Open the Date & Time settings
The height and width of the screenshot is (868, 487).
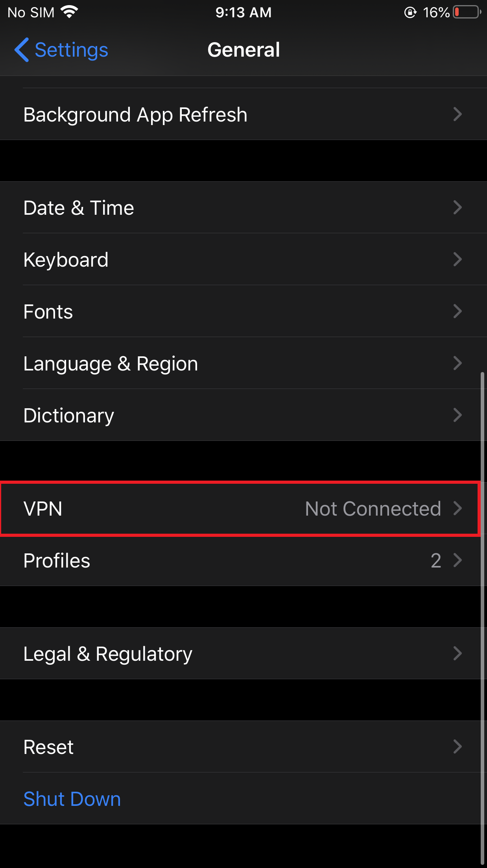pyautogui.click(x=79, y=208)
